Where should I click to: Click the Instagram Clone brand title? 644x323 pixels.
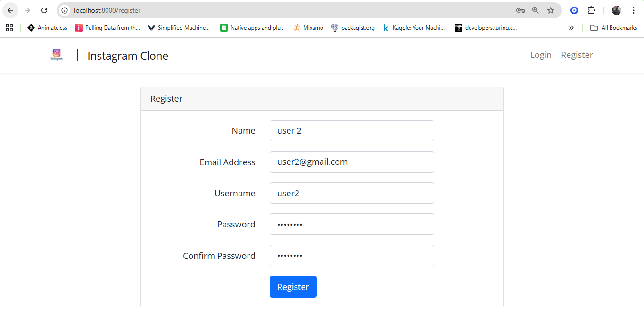click(128, 56)
